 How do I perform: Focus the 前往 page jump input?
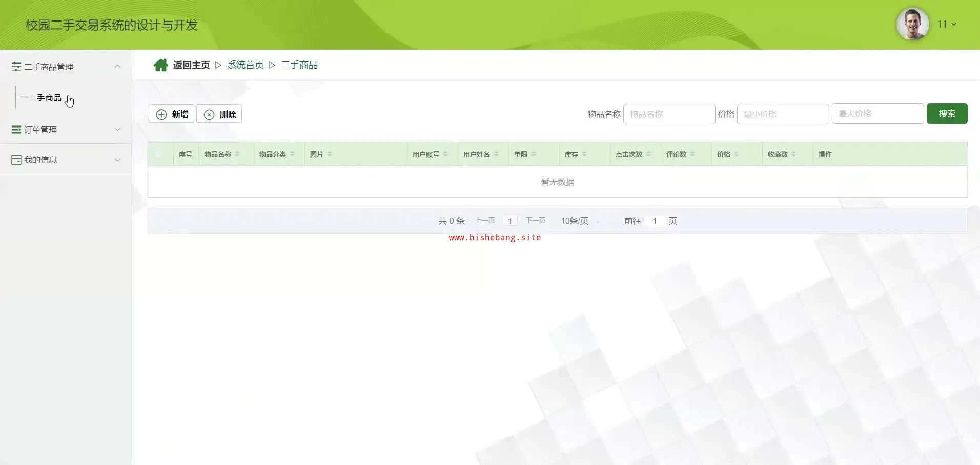tap(655, 221)
